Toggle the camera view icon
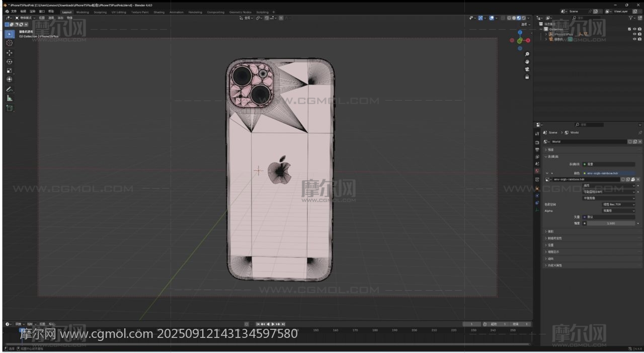This screenshot has width=644, height=353. pos(527,69)
